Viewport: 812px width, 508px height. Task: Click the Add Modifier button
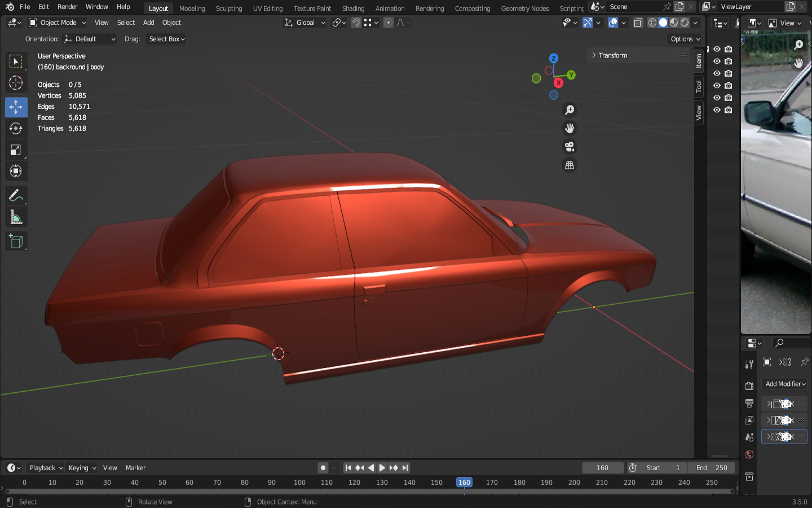pyautogui.click(x=785, y=384)
